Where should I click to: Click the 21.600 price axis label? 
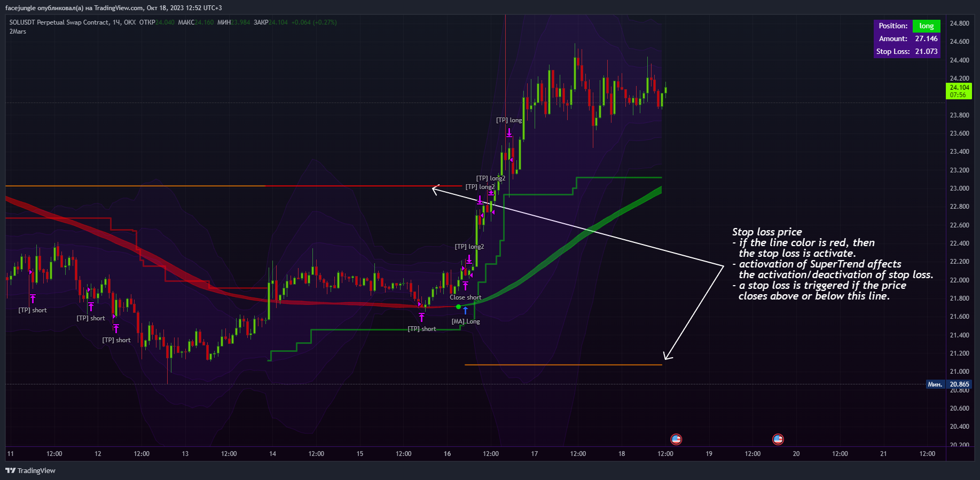[x=959, y=317]
